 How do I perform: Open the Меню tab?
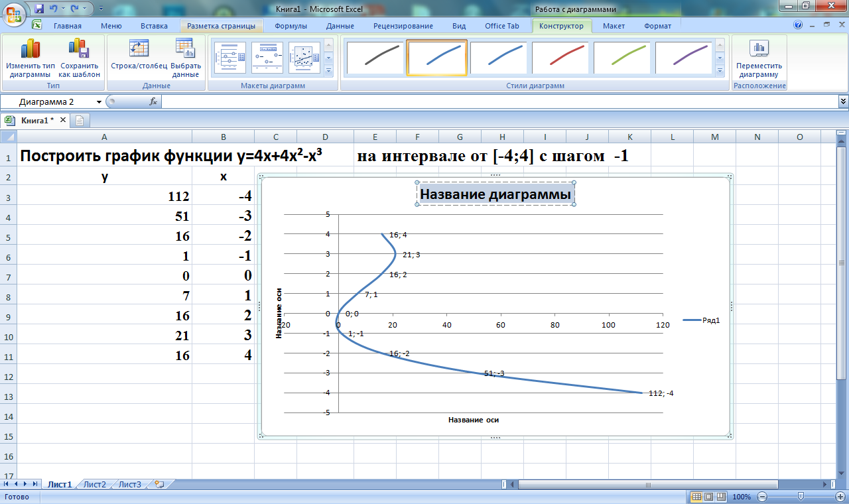(x=111, y=26)
